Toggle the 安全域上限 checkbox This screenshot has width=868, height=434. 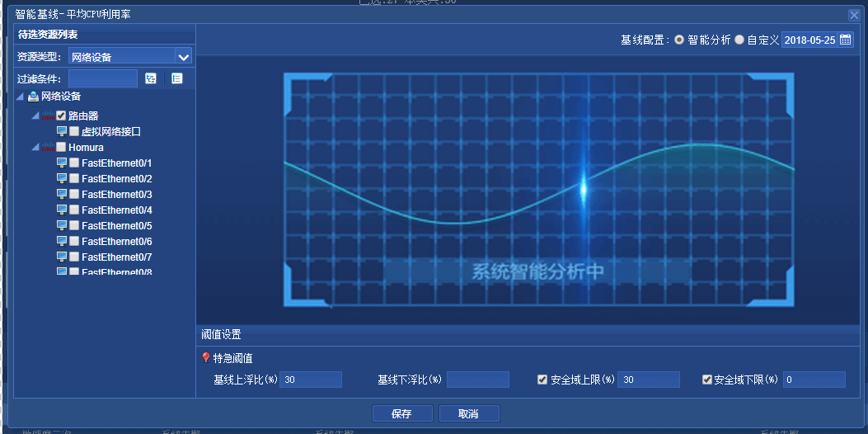pyautogui.click(x=542, y=380)
